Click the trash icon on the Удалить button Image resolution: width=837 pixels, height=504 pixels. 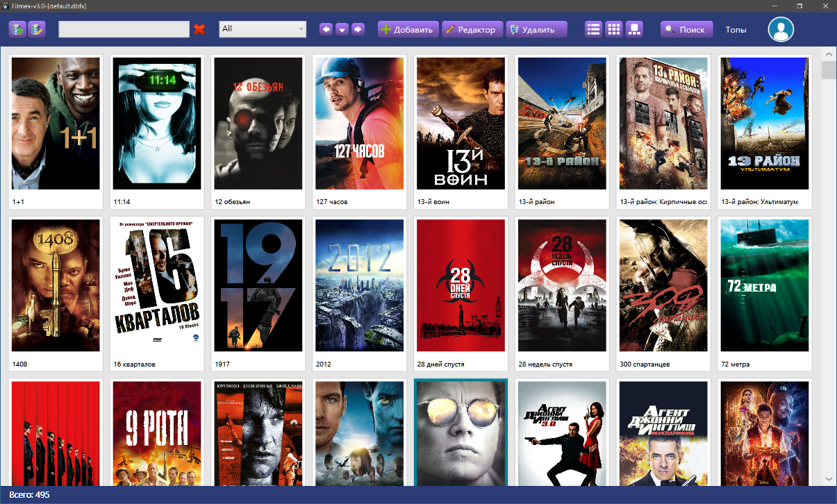(x=515, y=29)
